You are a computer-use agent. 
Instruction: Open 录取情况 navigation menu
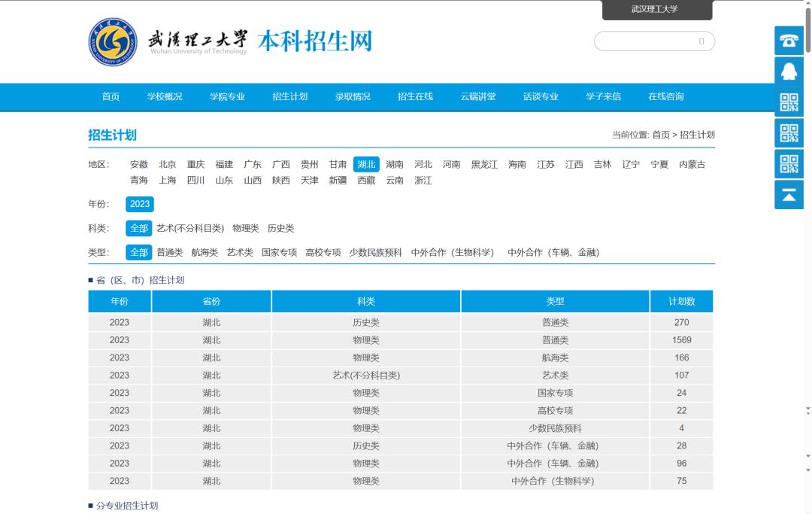click(353, 97)
